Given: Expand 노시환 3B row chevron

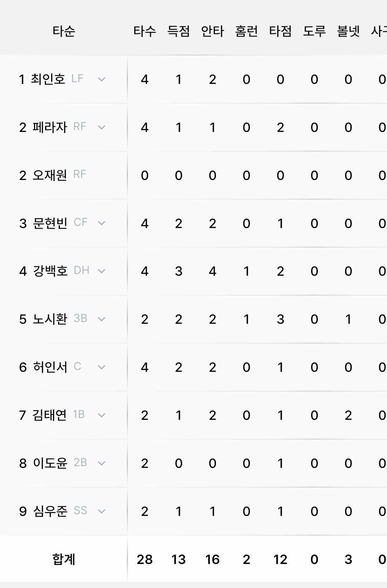Looking at the screenshot, I should (x=102, y=319).
